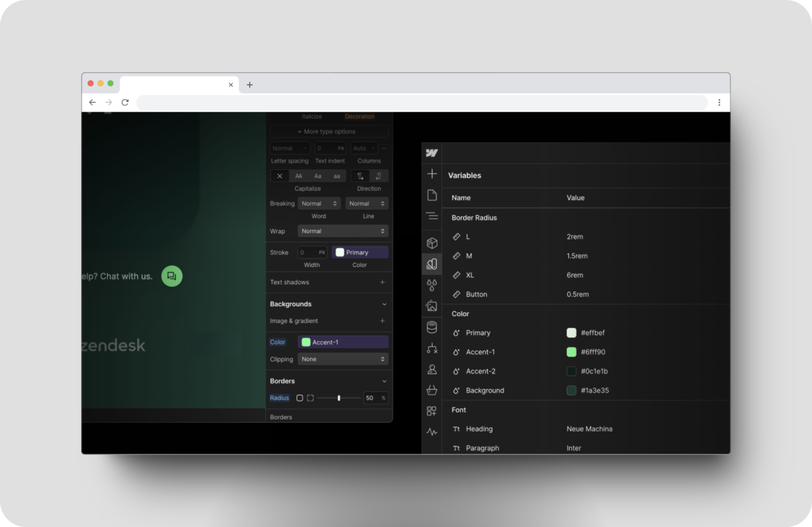This screenshot has height=527, width=812.
Task: Toggle left-to-right text direction
Action: [x=361, y=175]
